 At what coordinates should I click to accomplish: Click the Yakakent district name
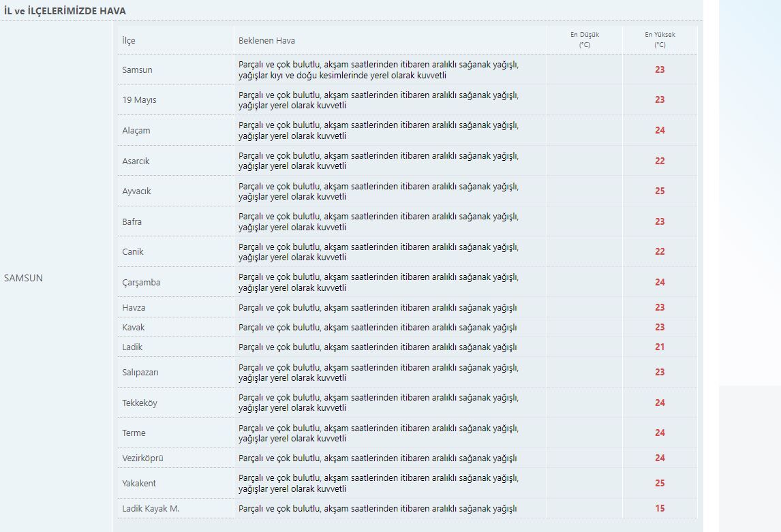[139, 484]
